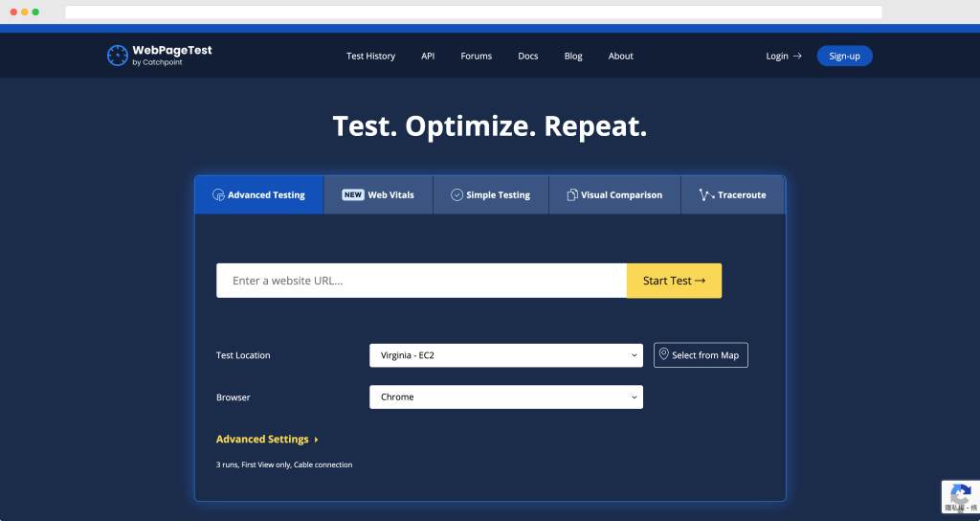
Task: Click the 'Test. Optimize. Repeat.' heading
Action: 490,126
